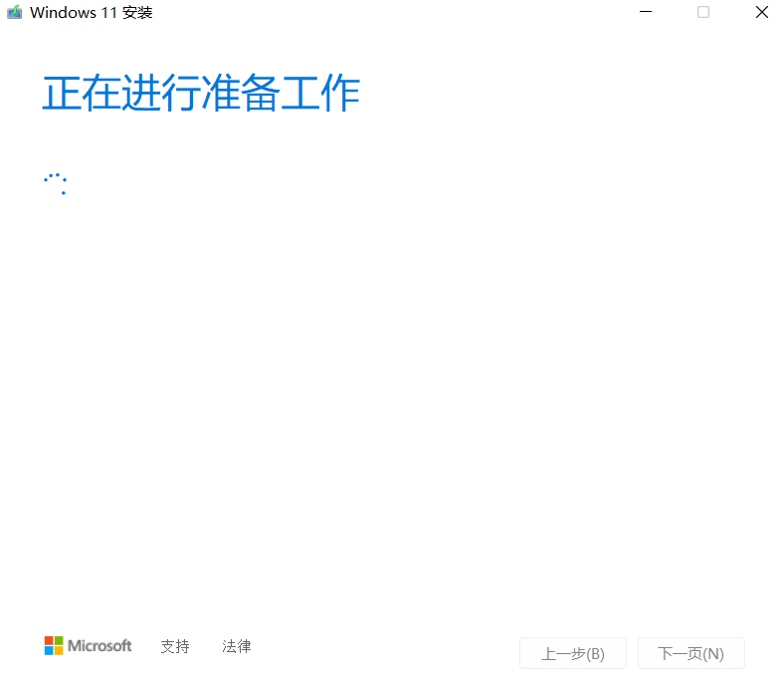Viewport: 784px width, 685px height.
Task: Click the loading spinner dots
Action: click(x=55, y=183)
